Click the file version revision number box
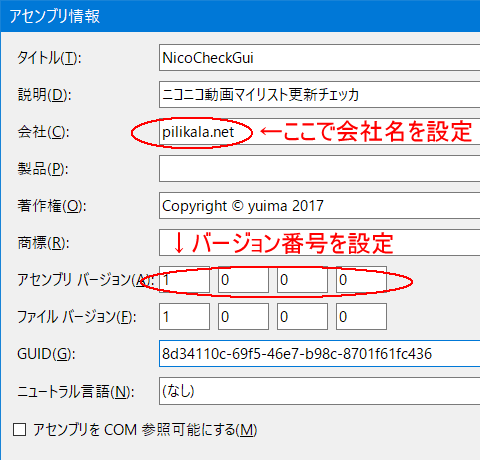This screenshot has width=480, height=460. point(361,316)
